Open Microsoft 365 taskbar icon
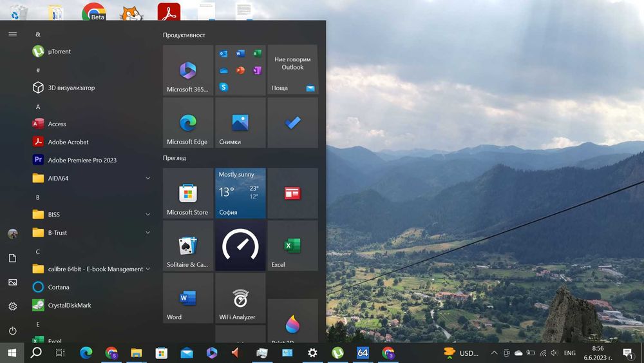Screen dimensions: 644x363 [x=212, y=353]
